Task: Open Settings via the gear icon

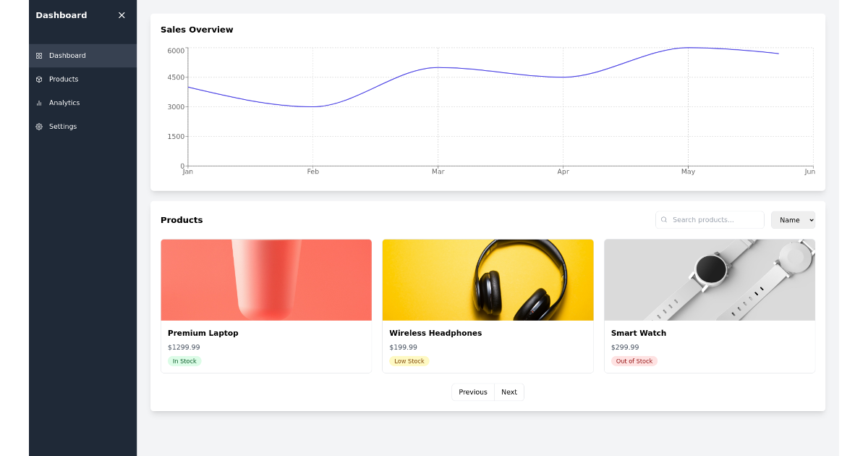Action: (39, 126)
